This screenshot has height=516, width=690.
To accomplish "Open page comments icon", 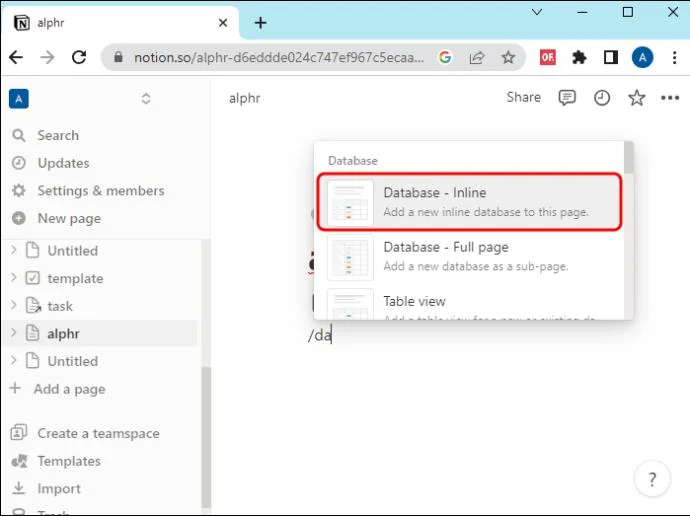I will point(567,98).
